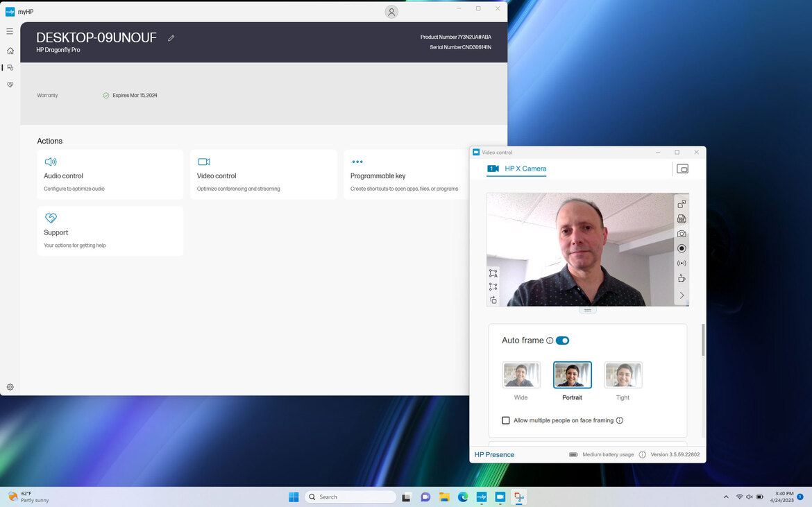Open the weather widget showing 62°F
Viewport: 812px width, 507px height.
point(28,497)
